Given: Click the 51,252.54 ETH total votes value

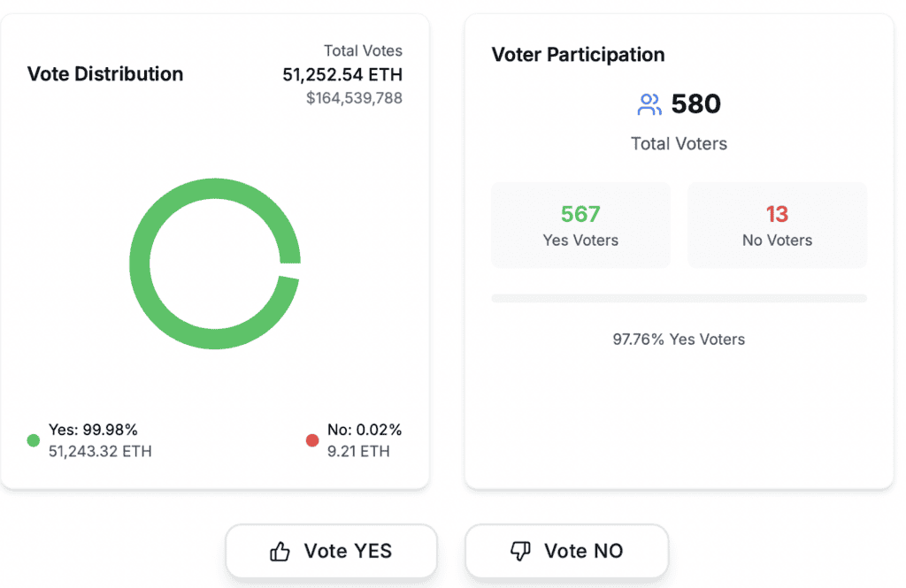Looking at the screenshot, I should [342, 74].
